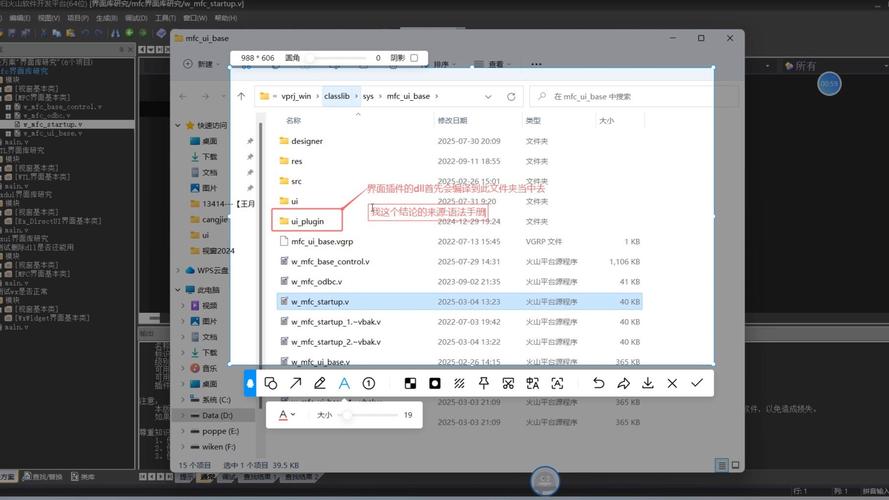Save the screenshot to file

pos(647,384)
